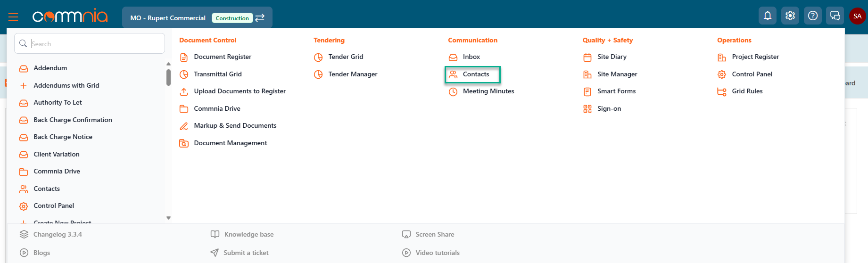Screen dimensions: 868x263
Task: Select Addendums with Grid in sidebar
Action: [x=66, y=85]
